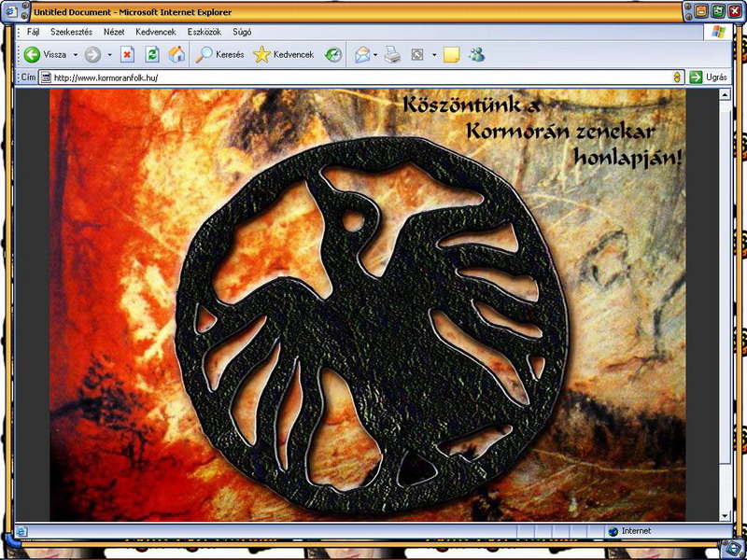The height and width of the screenshot is (560, 747).
Task: Click the Vissza (Back) arrow button
Action: (x=45, y=55)
